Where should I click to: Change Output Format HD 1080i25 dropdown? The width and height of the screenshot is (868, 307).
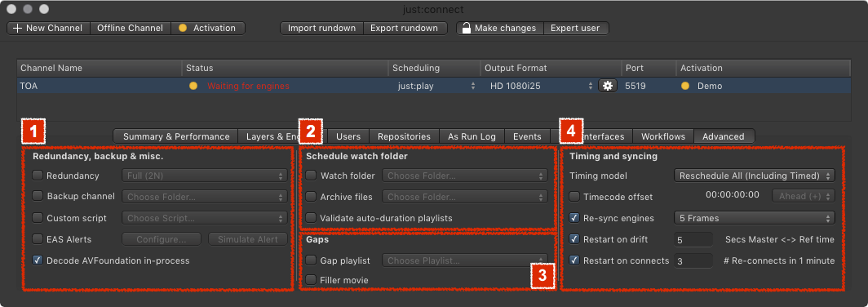542,86
